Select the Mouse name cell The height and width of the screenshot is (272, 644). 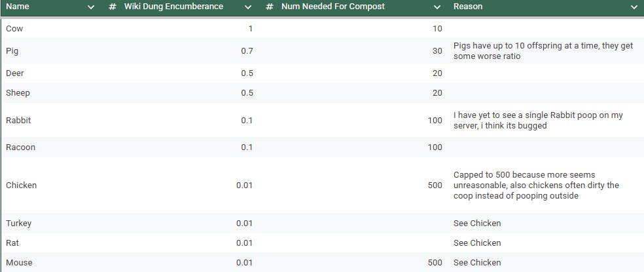coord(19,263)
